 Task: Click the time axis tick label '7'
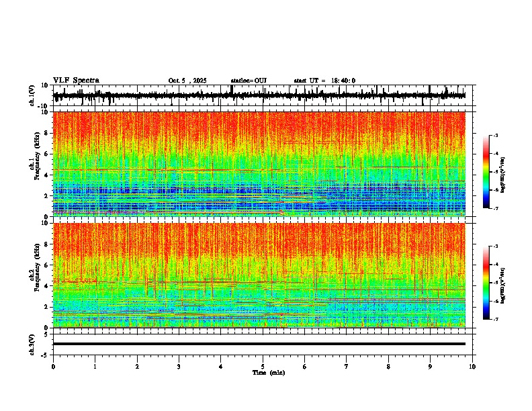pos(347,367)
